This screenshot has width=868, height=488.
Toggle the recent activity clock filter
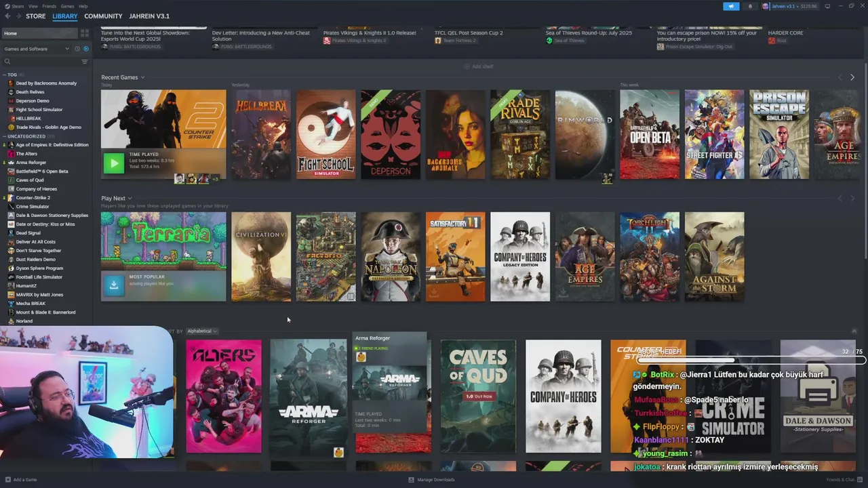(77, 49)
